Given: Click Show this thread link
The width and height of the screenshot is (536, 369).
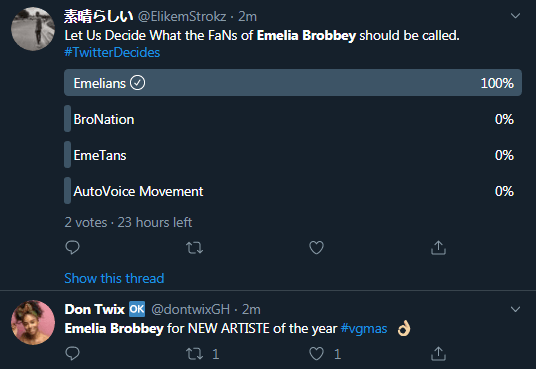Looking at the screenshot, I should point(114,278).
